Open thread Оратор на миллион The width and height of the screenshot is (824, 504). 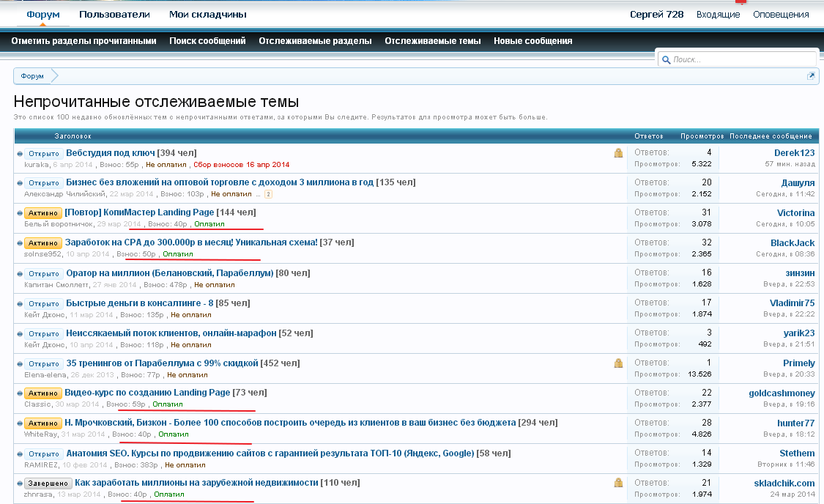(170, 273)
